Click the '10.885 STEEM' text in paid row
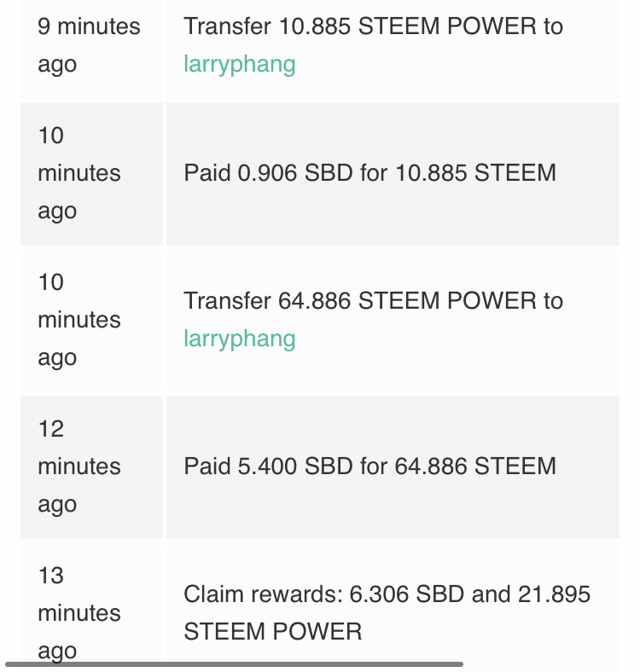 (x=475, y=173)
